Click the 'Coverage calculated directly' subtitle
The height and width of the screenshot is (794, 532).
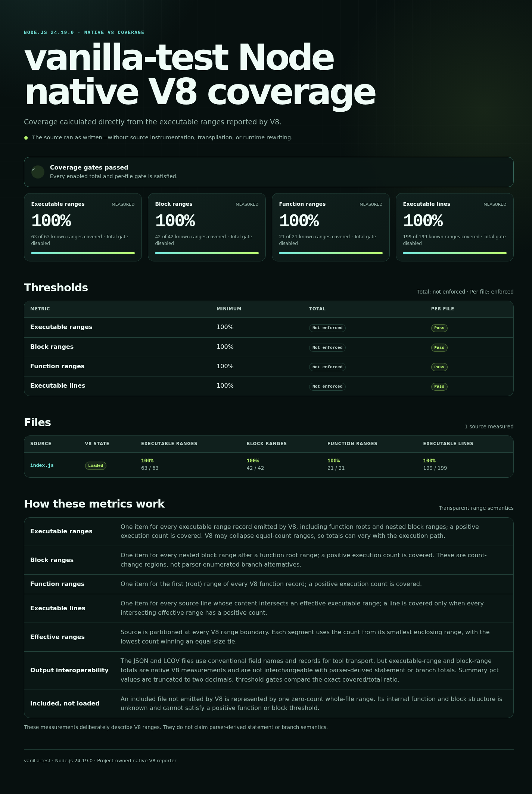(153, 122)
